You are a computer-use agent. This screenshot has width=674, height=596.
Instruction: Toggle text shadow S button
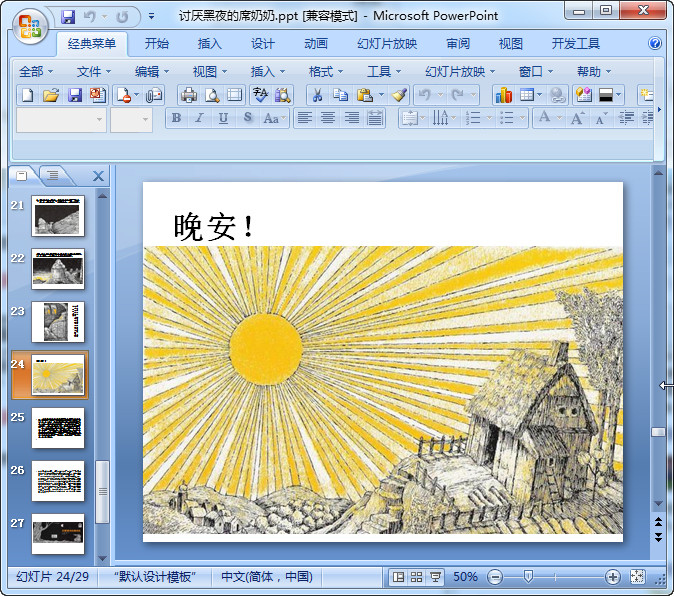(x=247, y=118)
